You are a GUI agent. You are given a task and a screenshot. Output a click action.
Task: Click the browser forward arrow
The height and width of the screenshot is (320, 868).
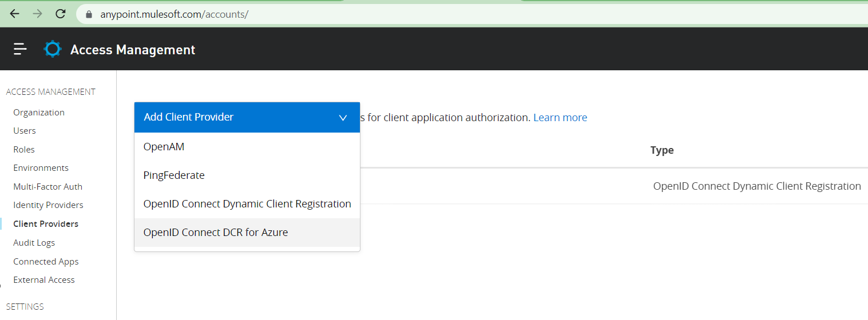38,14
